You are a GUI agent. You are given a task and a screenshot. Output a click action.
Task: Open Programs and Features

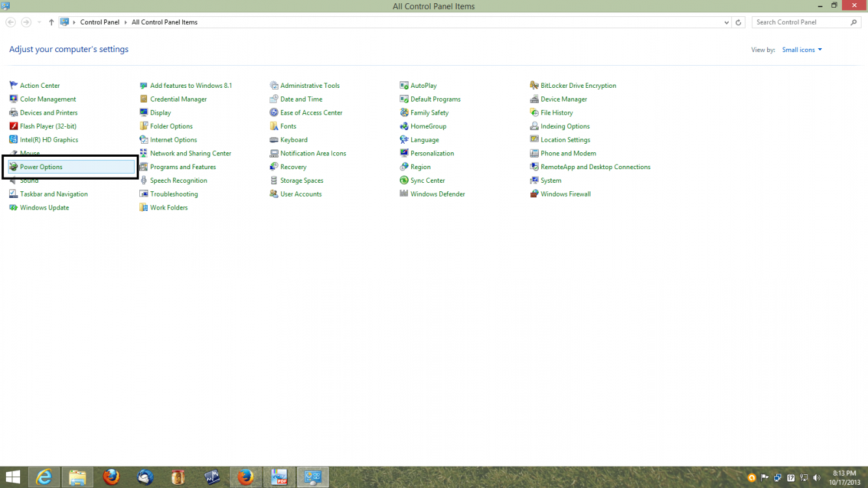pyautogui.click(x=183, y=167)
